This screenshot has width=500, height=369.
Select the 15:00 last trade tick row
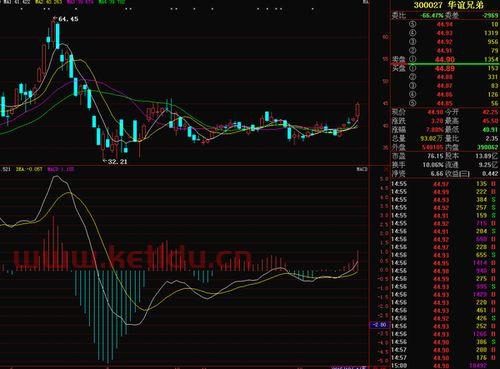[x=445, y=366]
